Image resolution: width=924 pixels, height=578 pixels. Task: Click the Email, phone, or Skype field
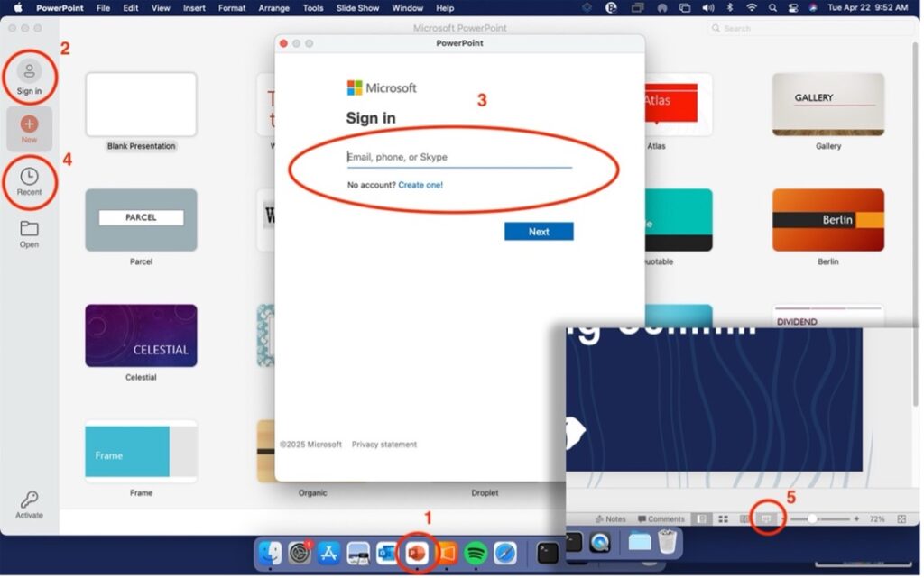[459, 157]
